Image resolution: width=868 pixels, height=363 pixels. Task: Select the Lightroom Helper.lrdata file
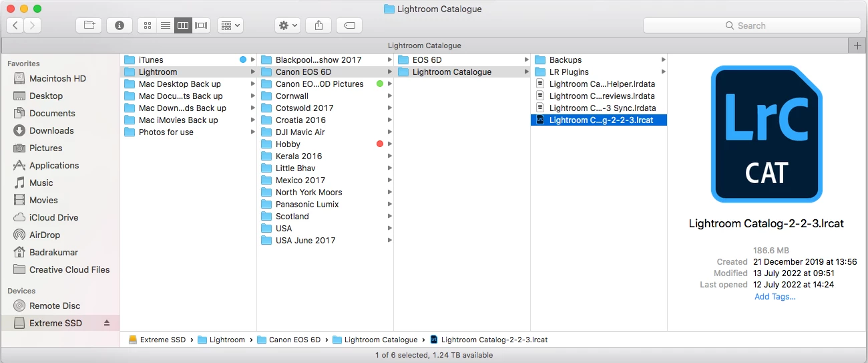coord(602,84)
